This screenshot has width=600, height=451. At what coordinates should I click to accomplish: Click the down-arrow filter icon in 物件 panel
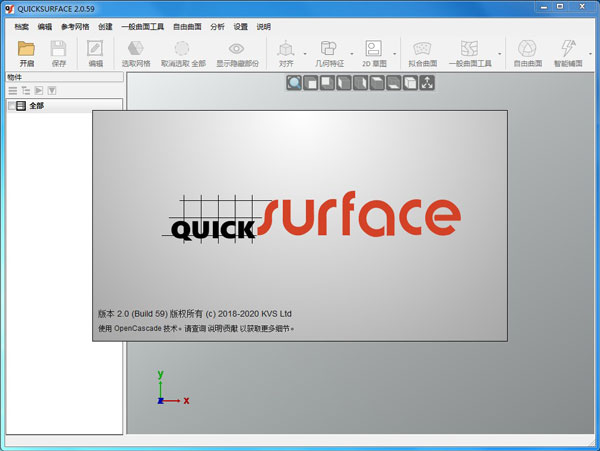tap(52, 91)
